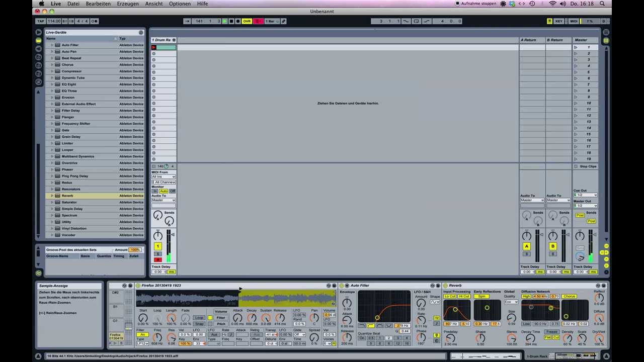Expand the Chorus device entry
The image size is (644, 362).
52,65
